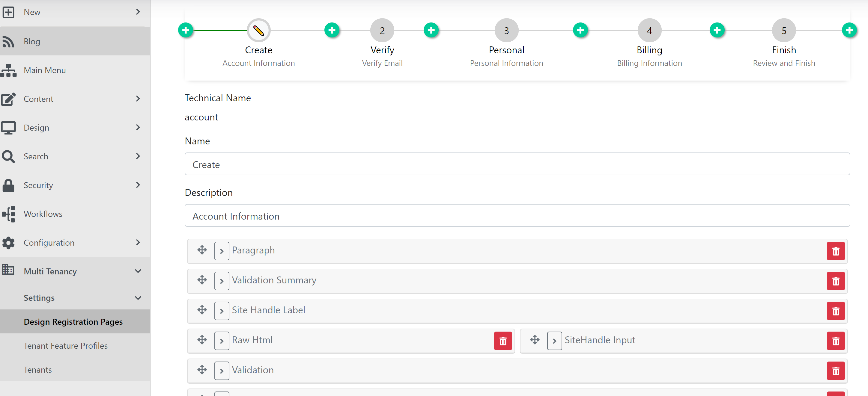Toggle open the Validation widget
This screenshot has width=868, height=396.
tap(221, 371)
